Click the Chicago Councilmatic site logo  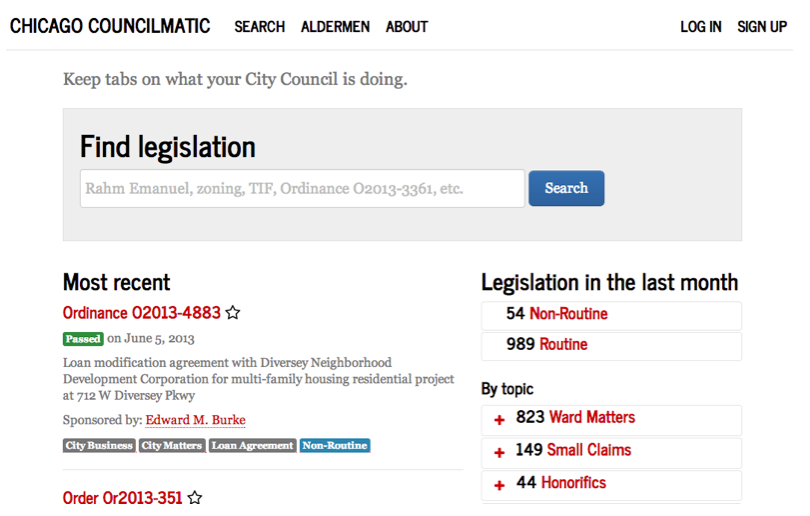coord(110,26)
